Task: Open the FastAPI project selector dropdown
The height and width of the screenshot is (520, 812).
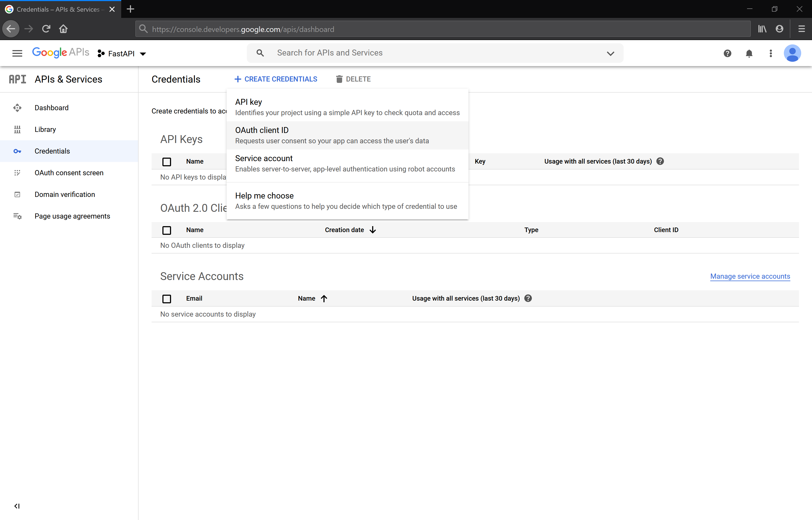Action: pos(122,54)
